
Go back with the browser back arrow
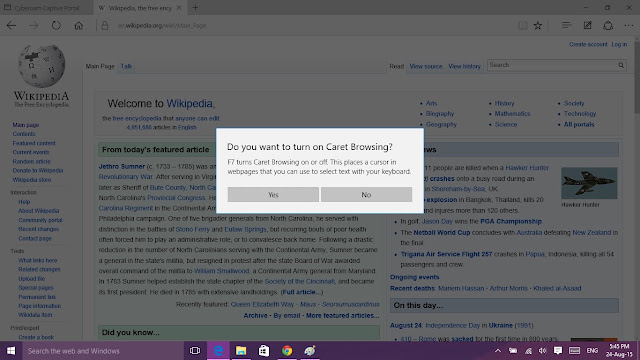11,25
